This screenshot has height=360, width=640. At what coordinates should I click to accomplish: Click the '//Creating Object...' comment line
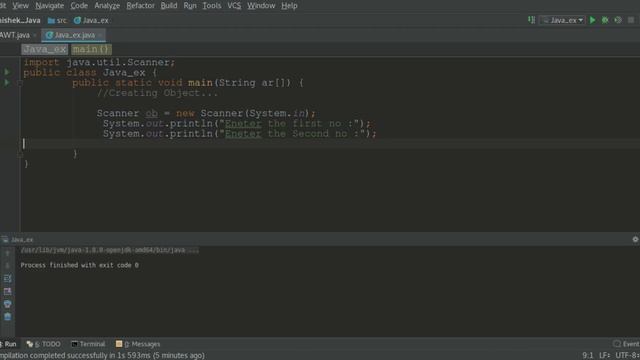click(158, 93)
